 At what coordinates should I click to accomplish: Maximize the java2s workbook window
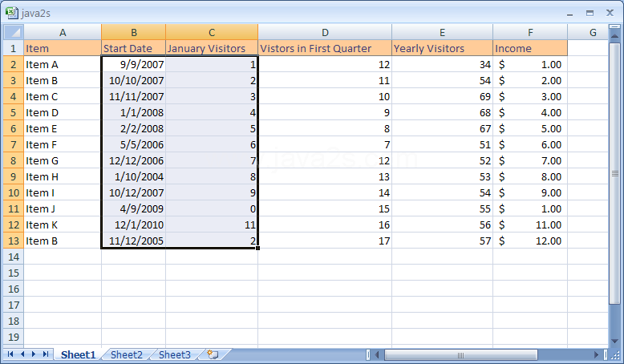pyautogui.click(x=590, y=13)
